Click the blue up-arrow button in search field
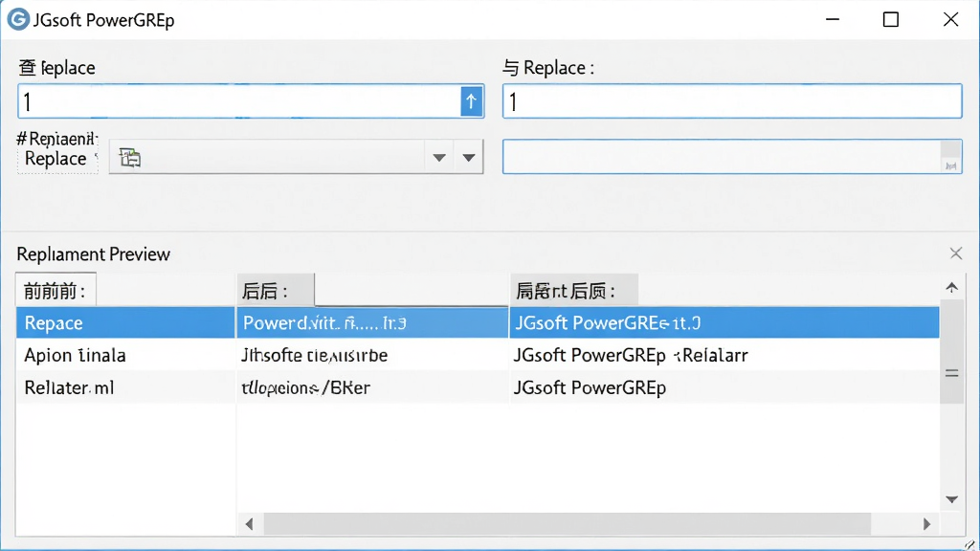 (x=471, y=101)
